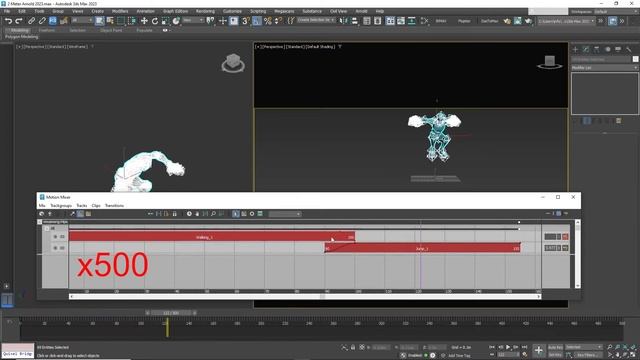Viewport: 640px width, 360px height.
Task: Open the Modify panel tab
Action: tap(586, 49)
